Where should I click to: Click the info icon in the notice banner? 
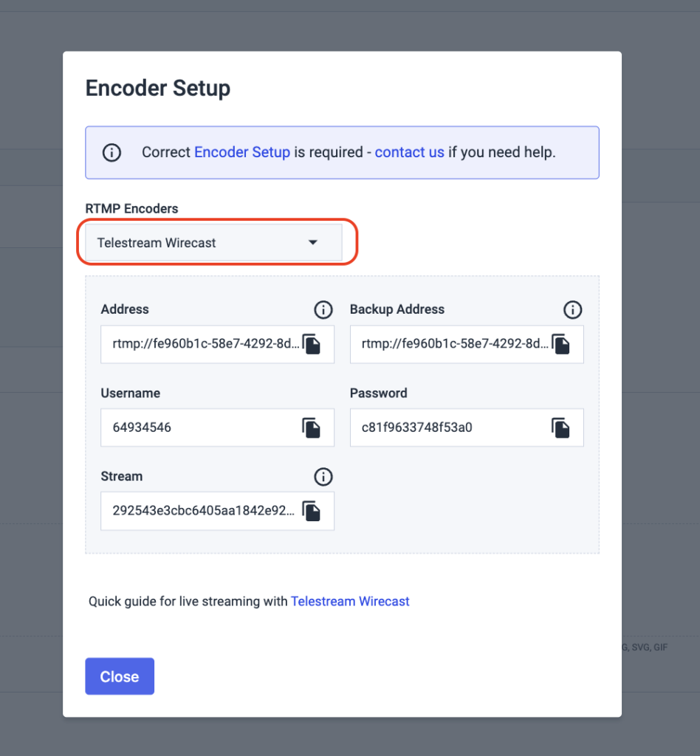[x=111, y=153]
